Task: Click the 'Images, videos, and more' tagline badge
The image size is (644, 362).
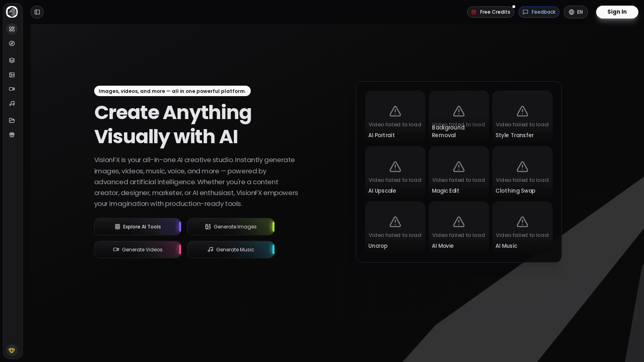Action: click(x=172, y=91)
